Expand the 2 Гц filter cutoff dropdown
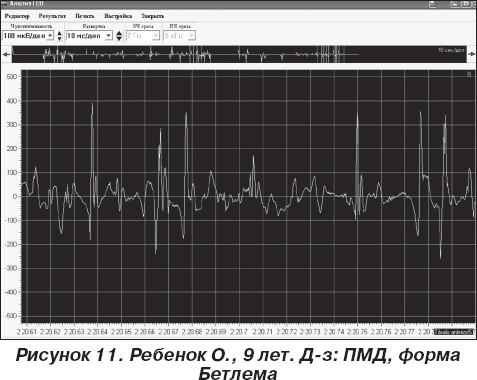This screenshot has width=477, height=380. click(156, 36)
